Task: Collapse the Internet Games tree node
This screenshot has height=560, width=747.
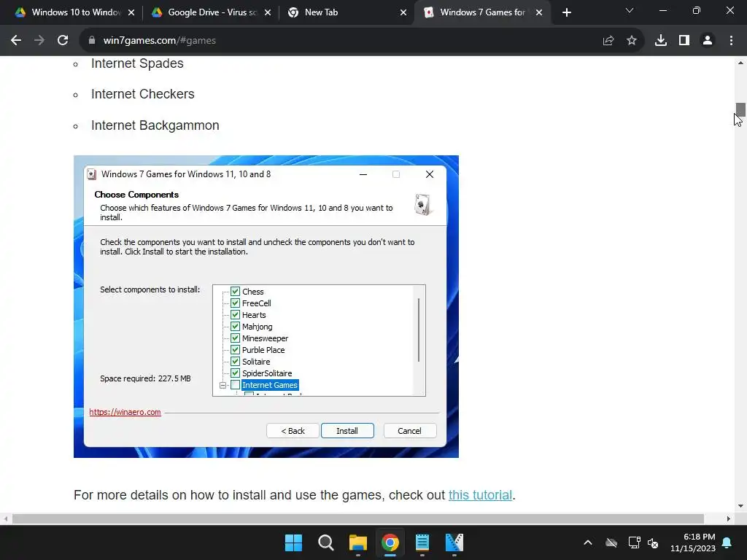Action: (x=222, y=385)
